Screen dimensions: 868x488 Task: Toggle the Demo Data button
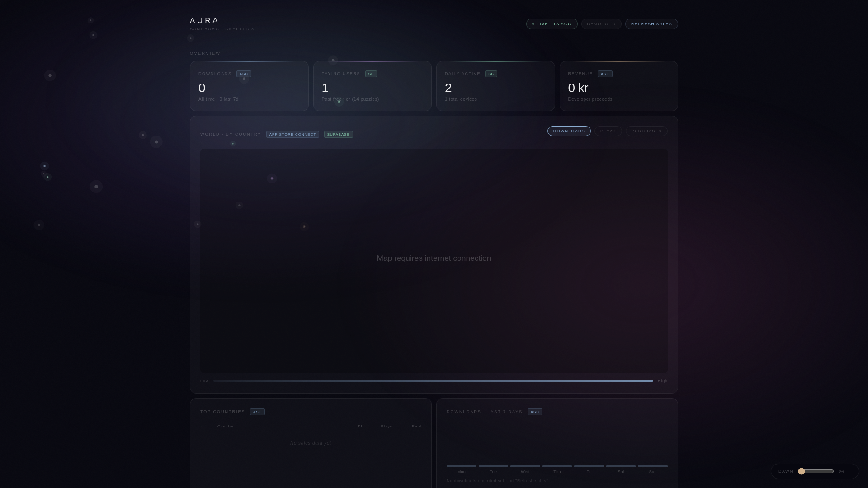tap(601, 24)
